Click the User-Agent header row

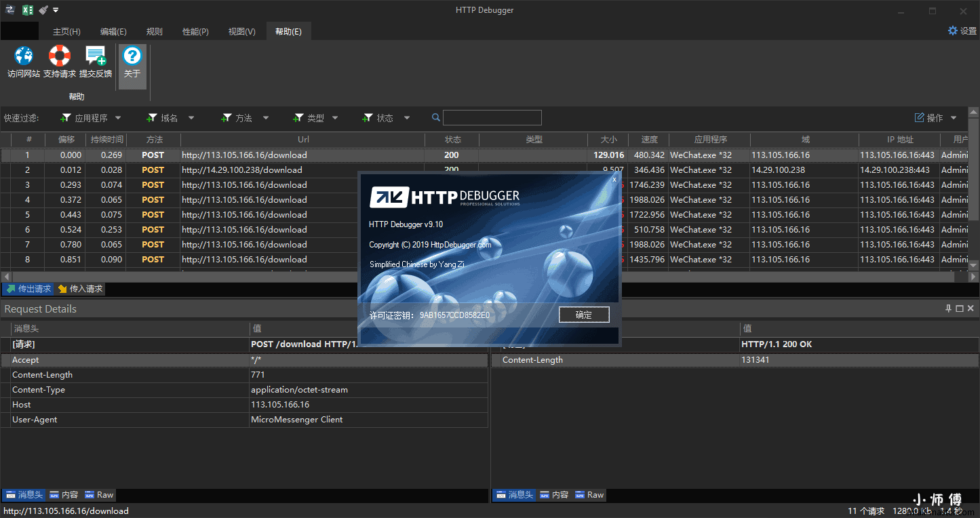pos(244,420)
